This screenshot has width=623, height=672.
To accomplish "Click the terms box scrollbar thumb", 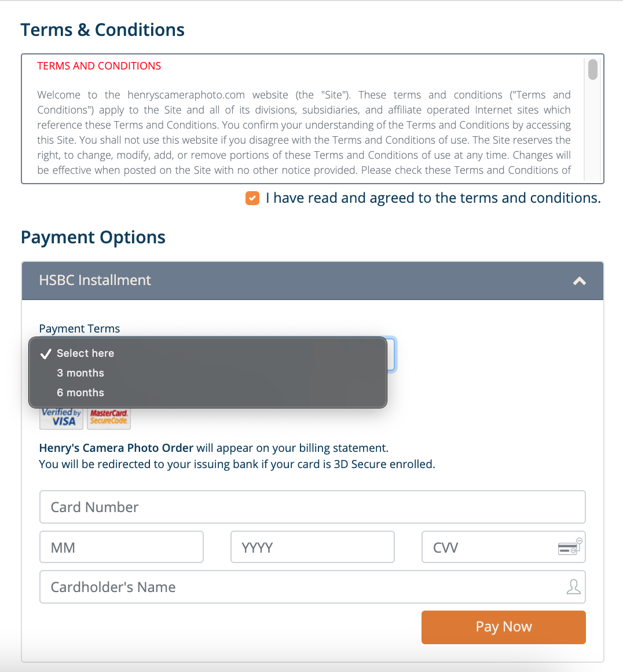I will [x=592, y=70].
